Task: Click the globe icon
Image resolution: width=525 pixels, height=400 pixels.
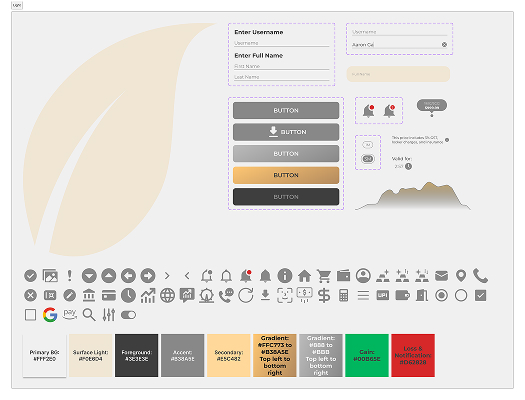Action: tap(167, 296)
